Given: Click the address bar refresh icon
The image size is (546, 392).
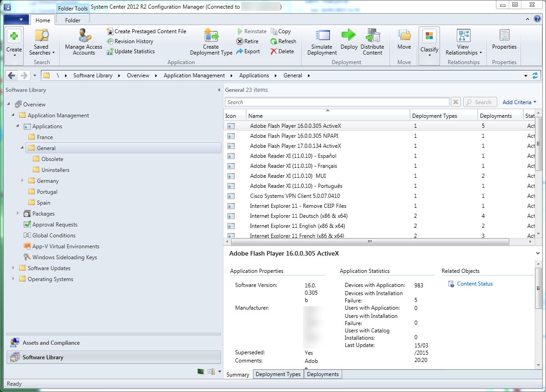Looking at the screenshot, I should [535, 75].
